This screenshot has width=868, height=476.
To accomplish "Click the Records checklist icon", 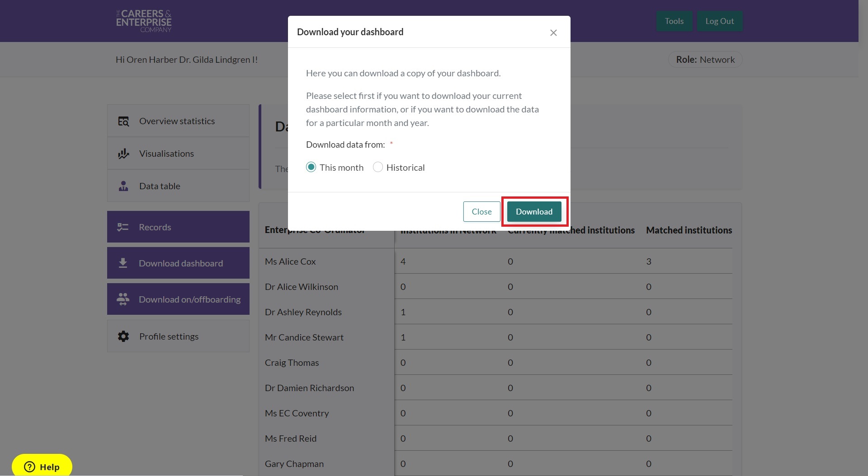I will 123,227.
